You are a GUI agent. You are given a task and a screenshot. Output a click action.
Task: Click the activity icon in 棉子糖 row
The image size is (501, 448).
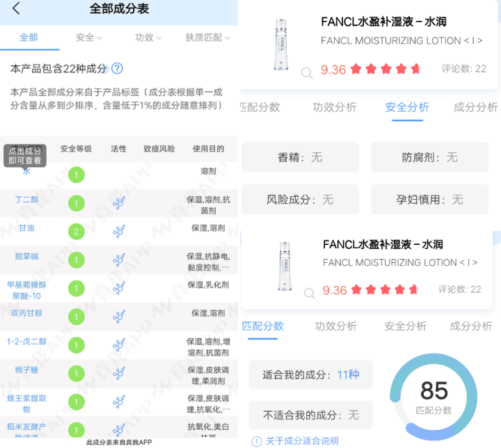click(x=119, y=374)
